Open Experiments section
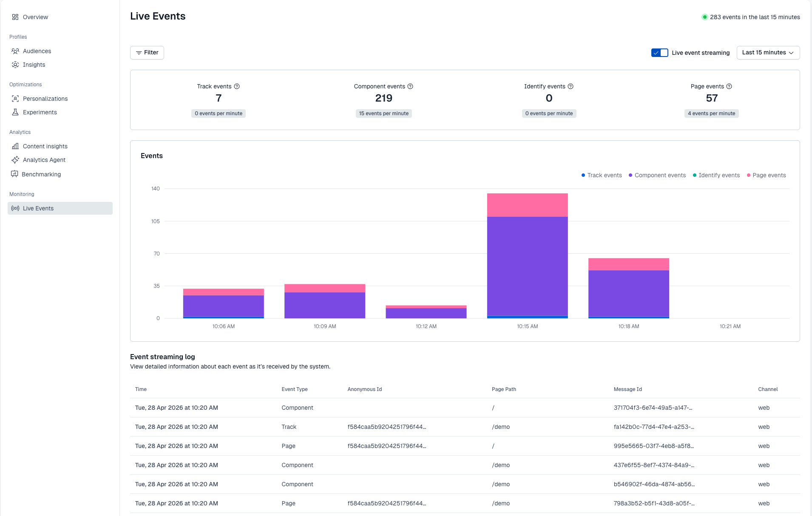The height and width of the screenshot is (516, 812). coord(60,112)
